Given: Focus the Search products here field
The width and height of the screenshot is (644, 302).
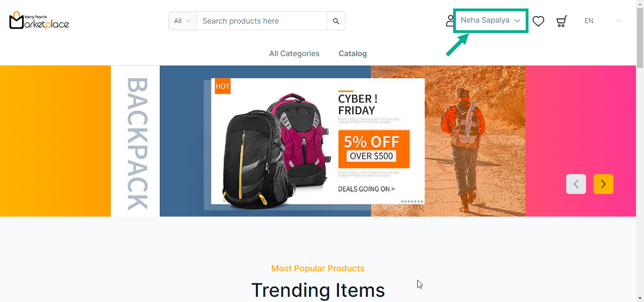Looking at the screenshot, I should tap(262, 21).
